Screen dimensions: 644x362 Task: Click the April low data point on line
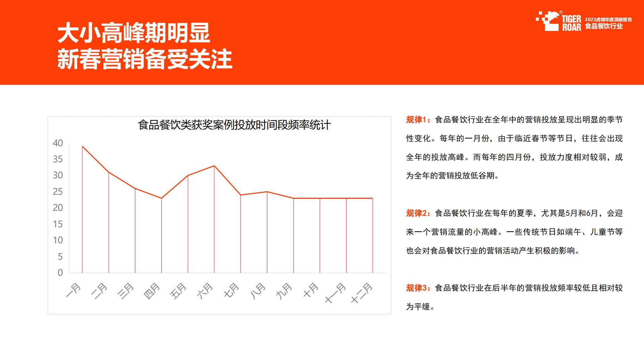(161, 198)
